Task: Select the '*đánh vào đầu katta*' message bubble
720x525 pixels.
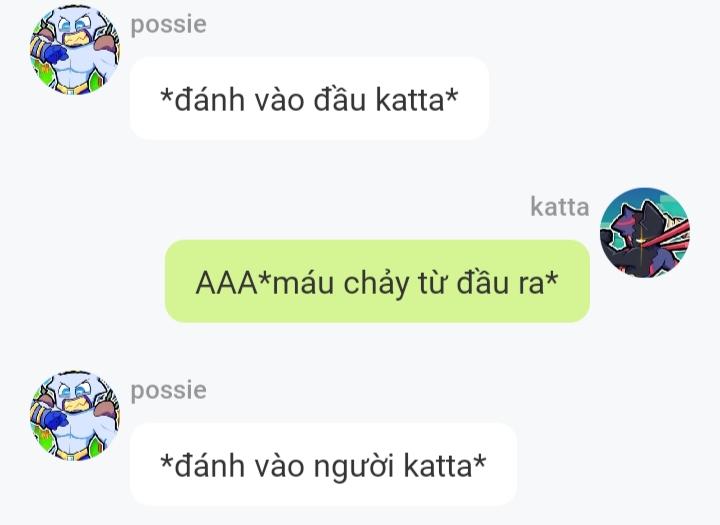Action: (309, 98)
